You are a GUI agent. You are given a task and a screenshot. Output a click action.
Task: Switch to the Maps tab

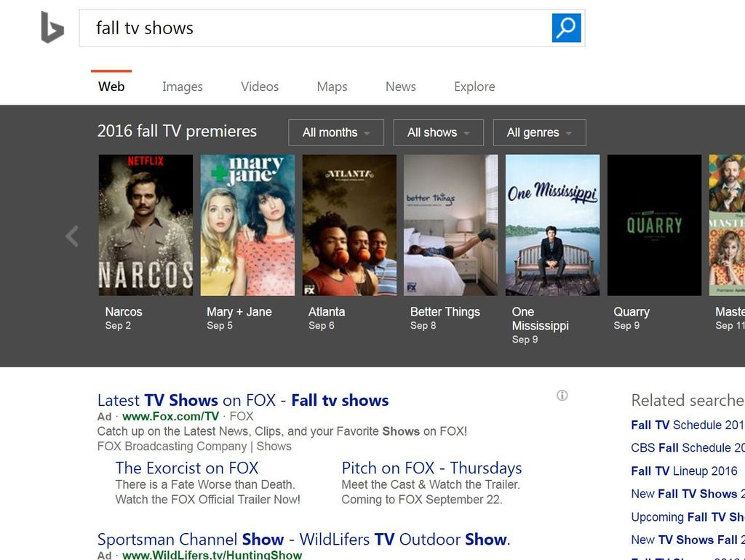pyautogui.click(x=331, y=87)
